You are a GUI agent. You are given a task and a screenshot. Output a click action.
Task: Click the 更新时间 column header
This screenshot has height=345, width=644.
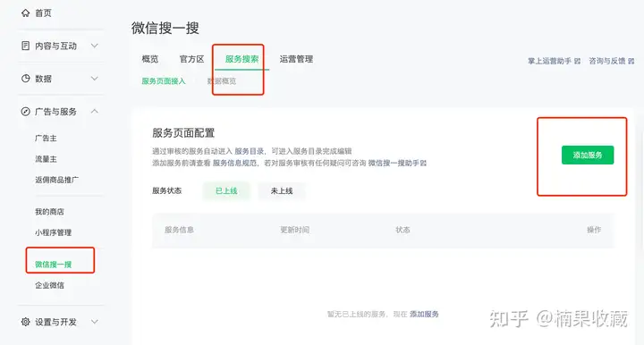(294, 230)
